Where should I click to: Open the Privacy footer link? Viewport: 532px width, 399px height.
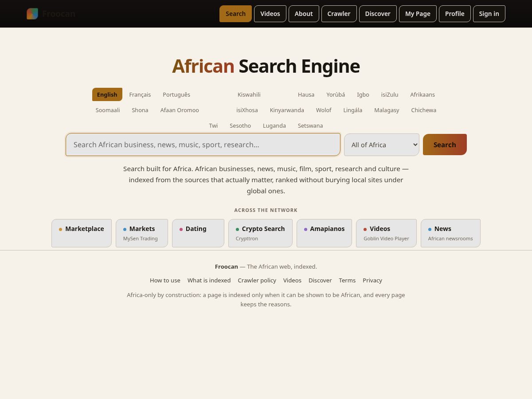tap(372, 280)
